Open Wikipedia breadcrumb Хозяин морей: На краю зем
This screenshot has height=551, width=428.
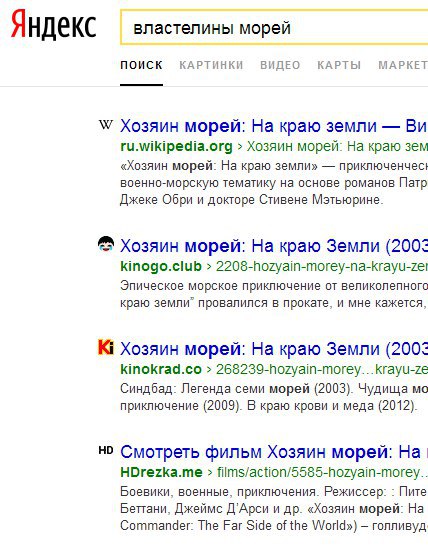point(337,147)
